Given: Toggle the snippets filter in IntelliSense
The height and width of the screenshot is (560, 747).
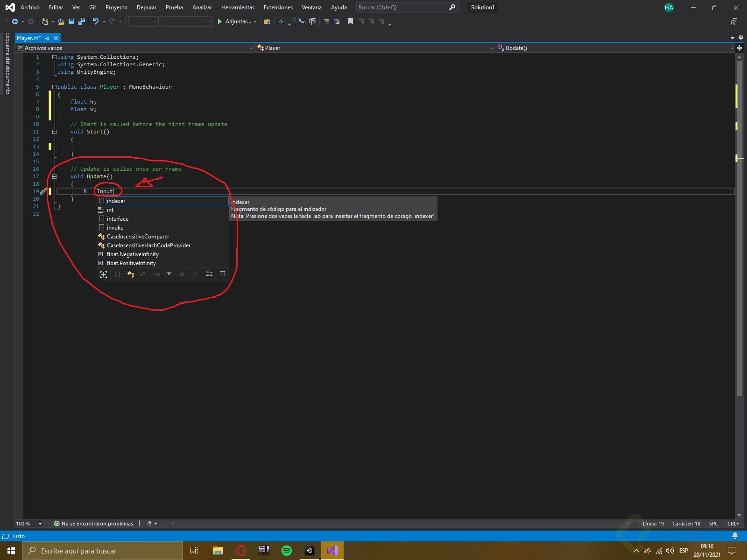Looking at the screenshot, I should coord(222,274).
